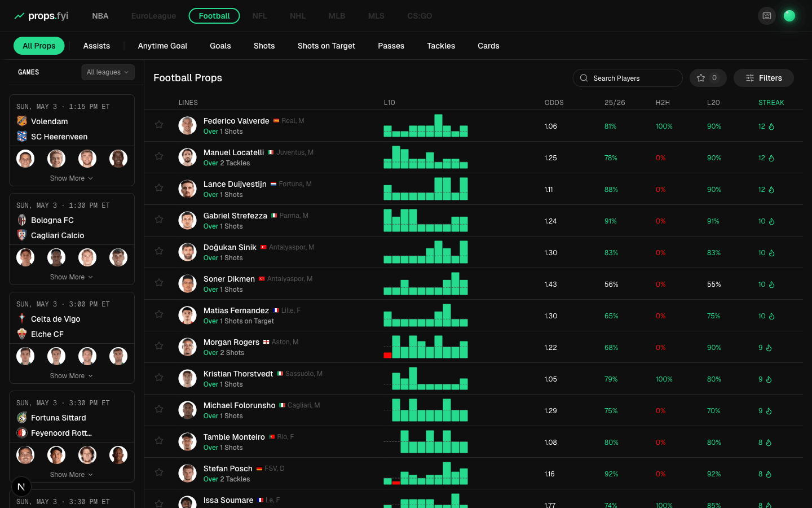The height and width of the screenshot is (508, 812).
Task: Open the All leagues dropdown
Action: tap(108, 72)
